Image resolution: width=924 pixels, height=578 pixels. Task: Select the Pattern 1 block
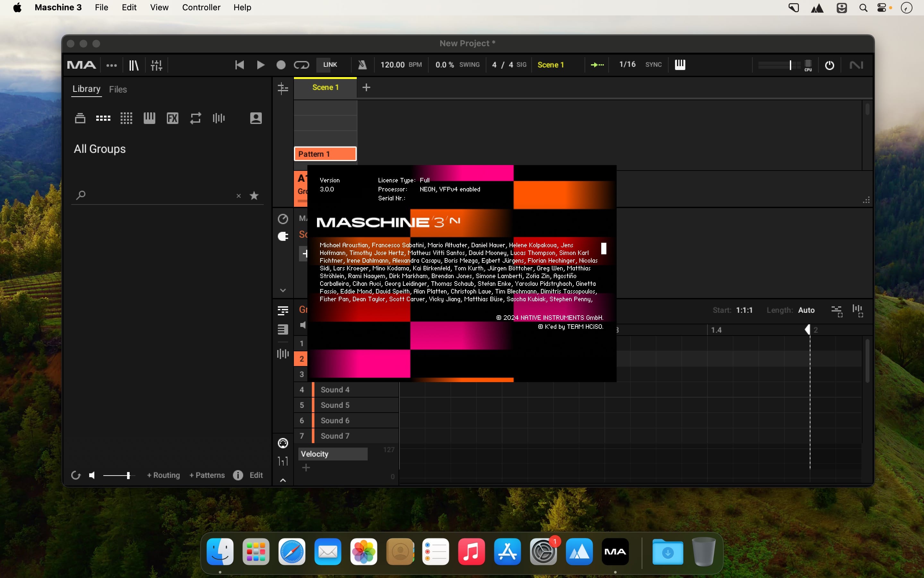tap(325, 154)
